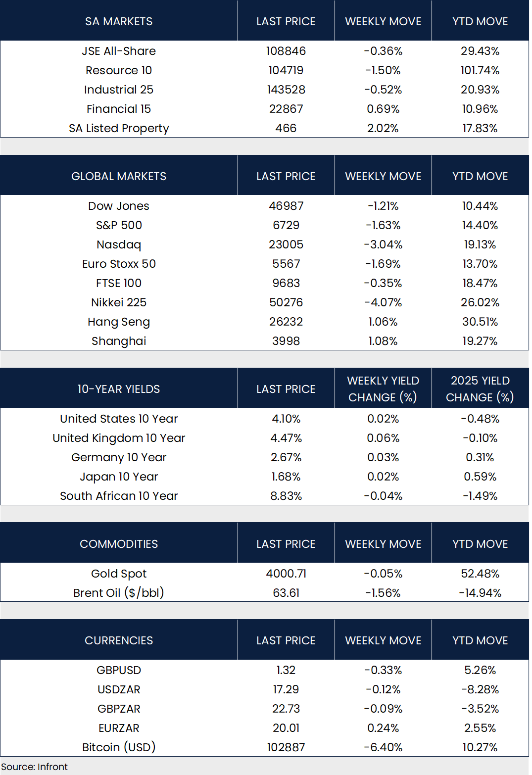The image size is (532, 775).
Task: Select the Japan 10 Year yield 1.68%
Action: coord(286,477)
